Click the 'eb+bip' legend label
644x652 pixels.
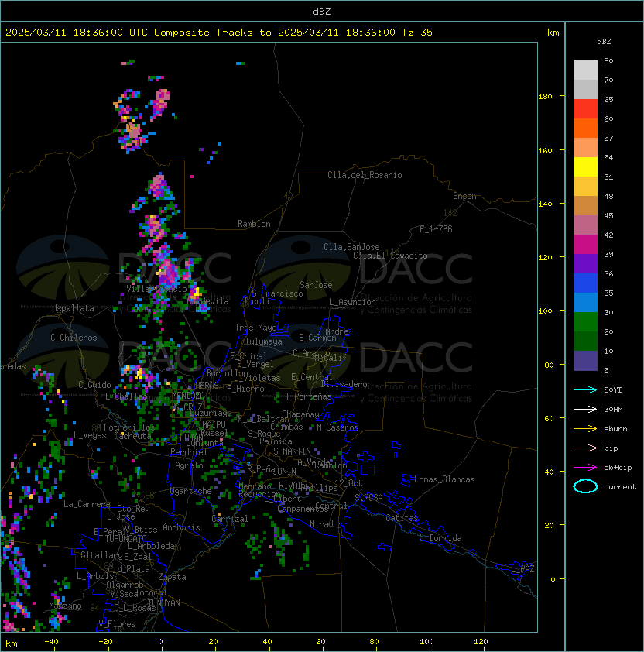pyautogui.click(x=618, y=468)
